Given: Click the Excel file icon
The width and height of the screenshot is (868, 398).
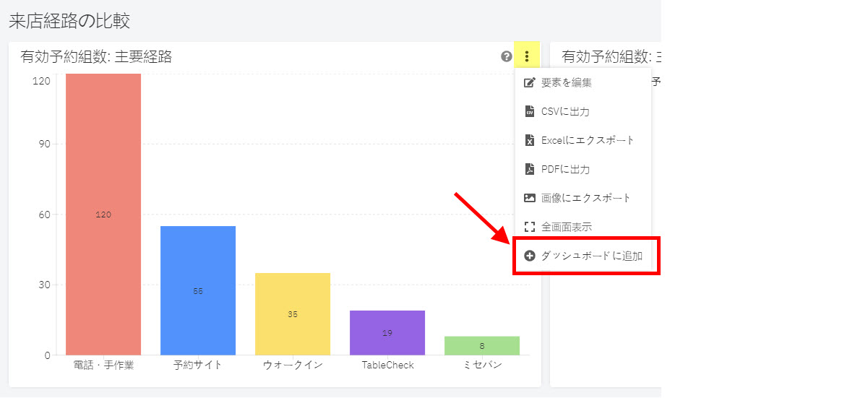Looking at the screenshot, I should (529, 140).
